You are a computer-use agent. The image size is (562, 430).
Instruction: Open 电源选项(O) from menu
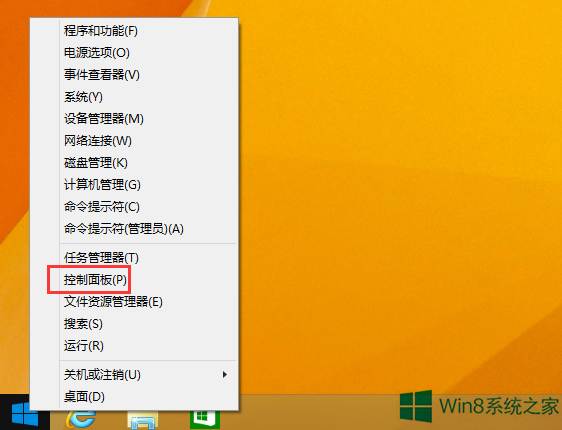point(148,53)
